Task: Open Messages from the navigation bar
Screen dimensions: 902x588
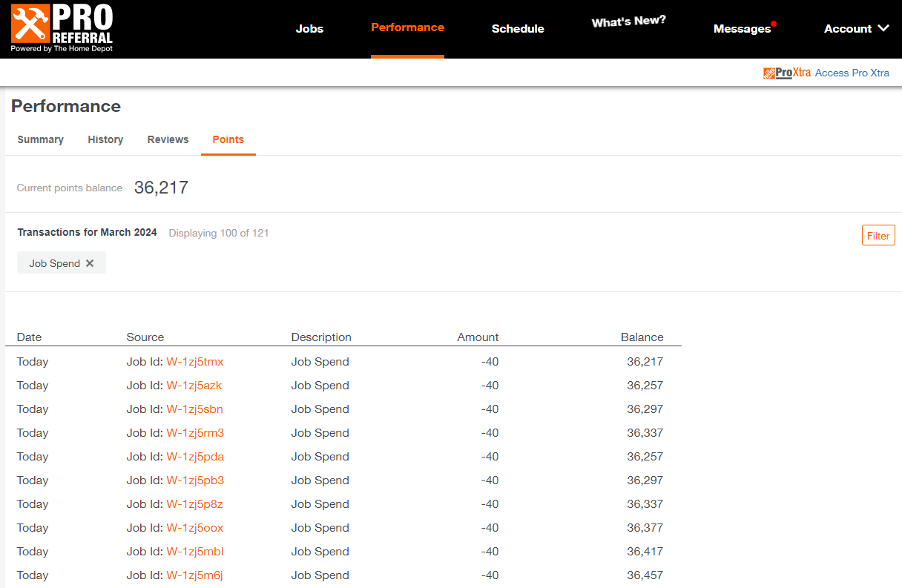Action: tap(743, 28)
